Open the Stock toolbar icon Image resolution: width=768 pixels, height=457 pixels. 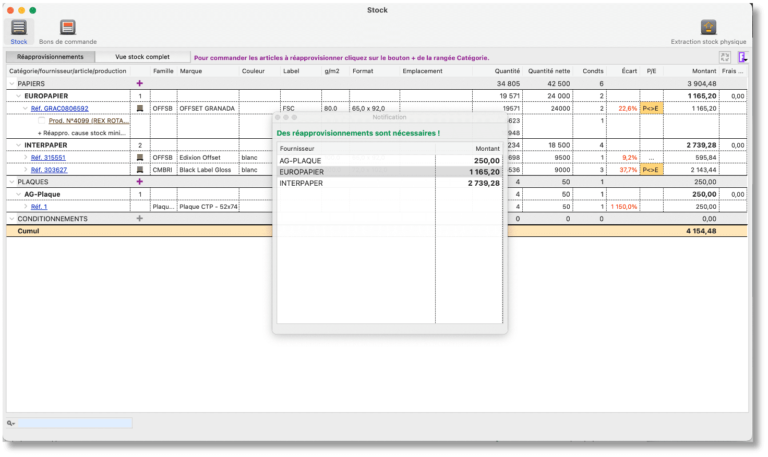pos(19,28)
